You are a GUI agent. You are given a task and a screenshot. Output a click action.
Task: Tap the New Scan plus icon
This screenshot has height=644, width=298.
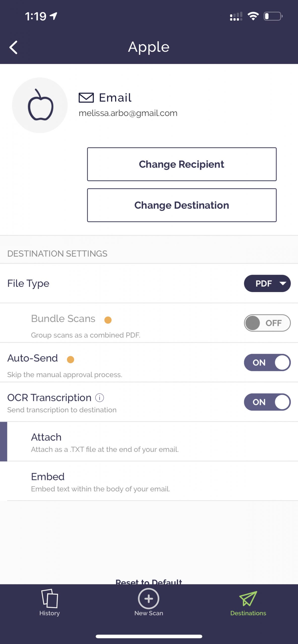pos(149,599)
